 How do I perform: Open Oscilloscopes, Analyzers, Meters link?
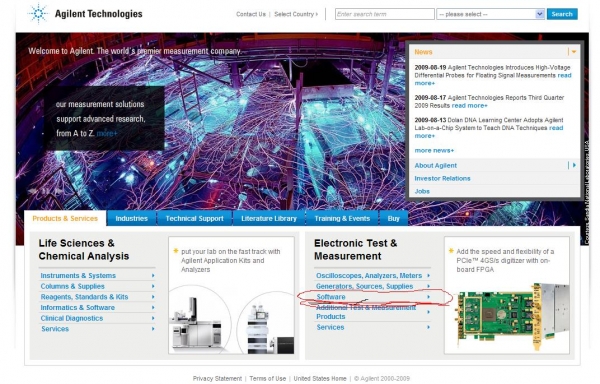(369, 275)
